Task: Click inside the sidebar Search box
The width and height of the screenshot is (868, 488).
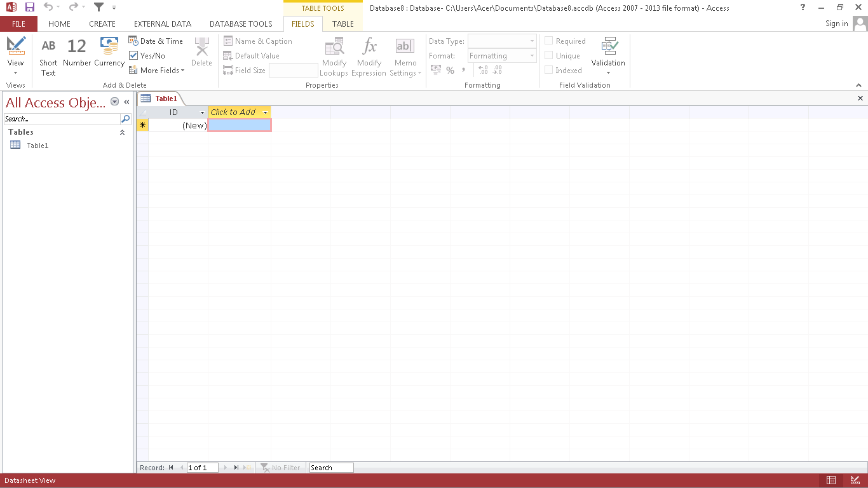Action: pyautogui.click(x=60, y=119)
